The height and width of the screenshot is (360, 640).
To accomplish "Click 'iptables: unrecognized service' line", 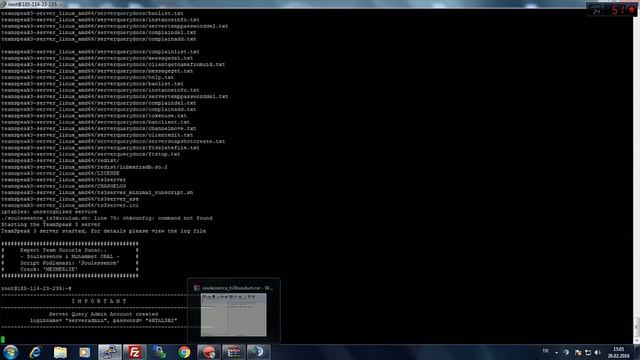I will 49,211.
